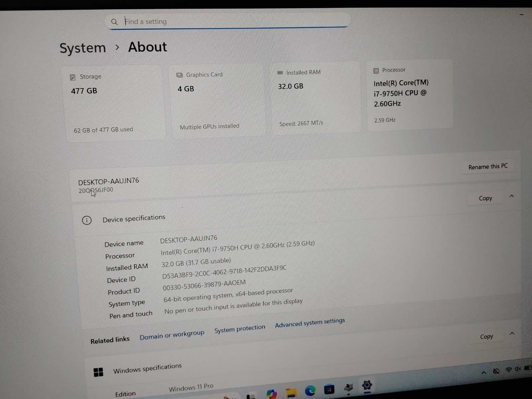The height and width of the screenshot is (399, 532).
Task: Click the "No pen or touch input" value
Action: pyautogui.click(x=233, y=306)
